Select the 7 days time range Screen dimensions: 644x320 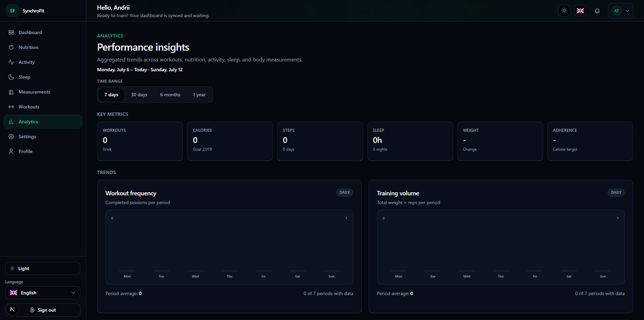coord(111,94)
